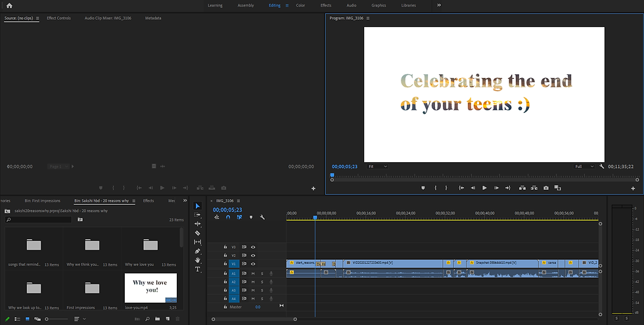
Task: Select the Slip tool
Action: (198, 242)
